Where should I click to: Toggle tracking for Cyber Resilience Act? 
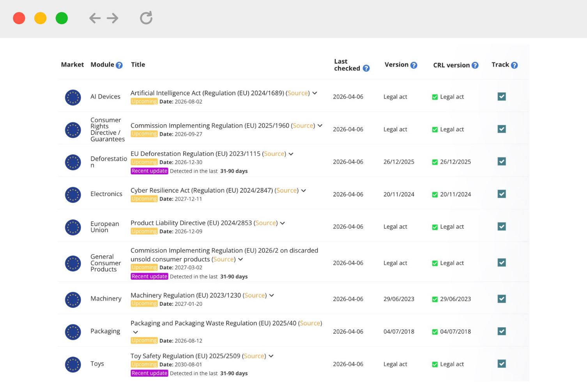pos(502,194)
